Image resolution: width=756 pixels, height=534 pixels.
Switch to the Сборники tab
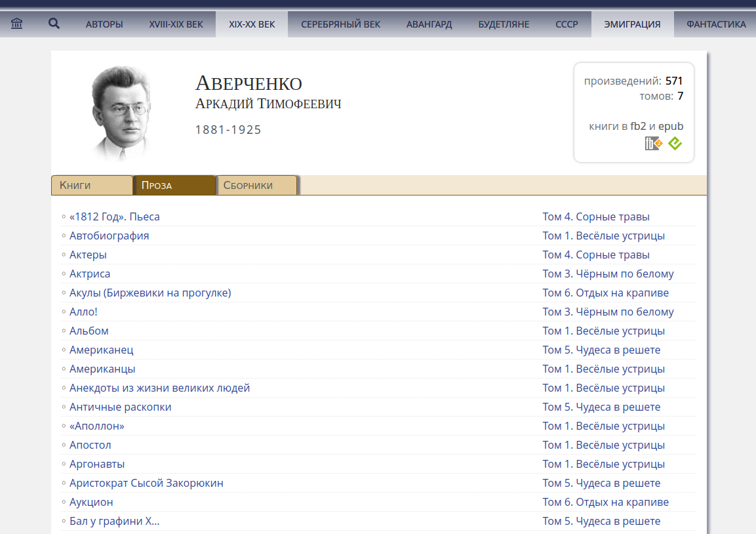coord(256,185)
